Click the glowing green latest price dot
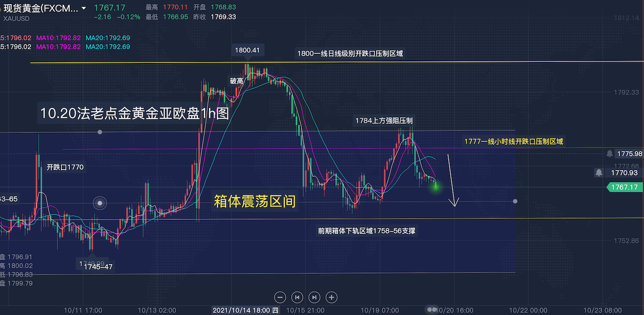Screen dimensions: 644x315 (436, 187)
